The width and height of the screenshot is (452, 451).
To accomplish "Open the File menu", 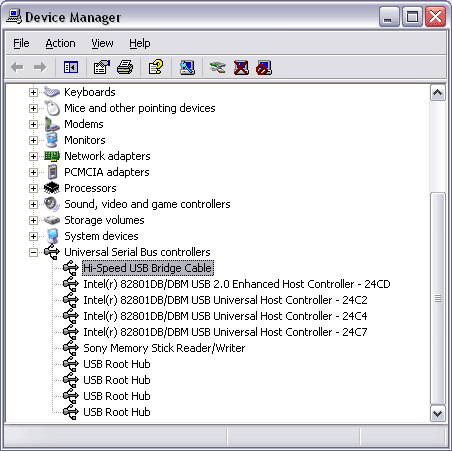I will 21,43.
